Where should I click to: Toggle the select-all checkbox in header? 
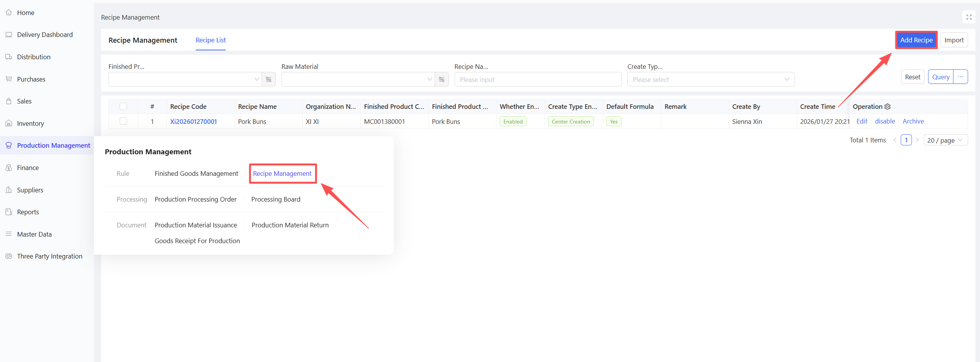coord(123,107)
